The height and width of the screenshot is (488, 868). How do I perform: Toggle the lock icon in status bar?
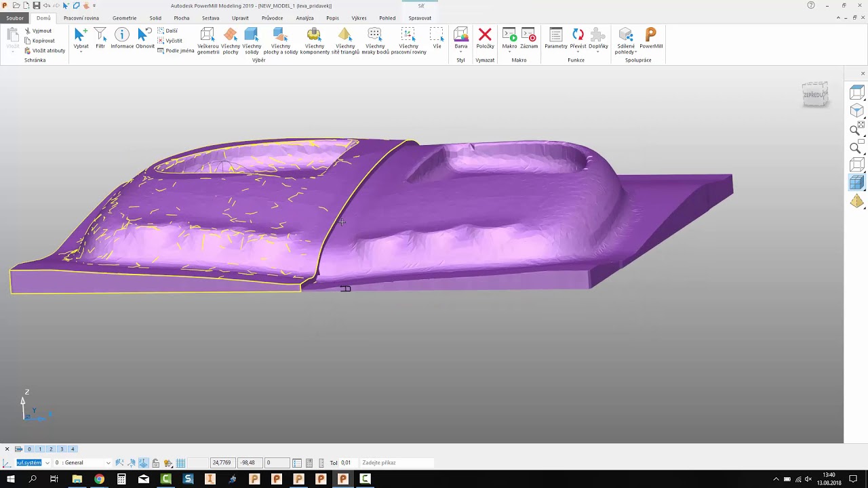pyautogui.click(x=155, y=463)
